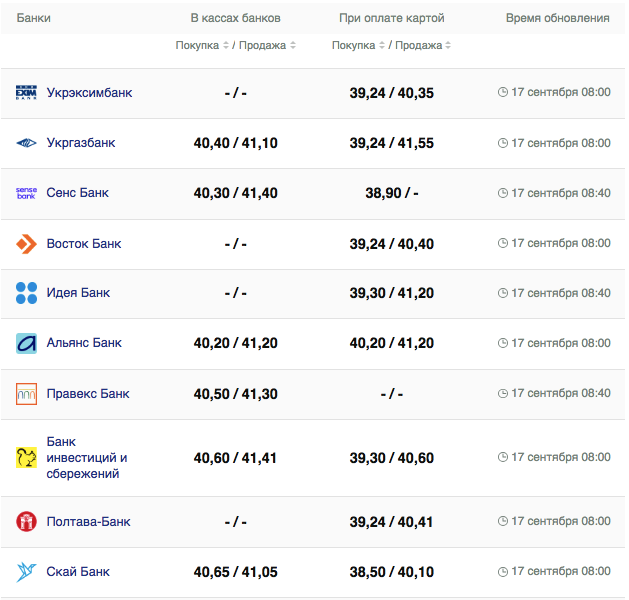Image resolution: width=629 pixels, height=600 pixels.
Task: Click the Полтава-Банк red logo
Action: coord(26,522)
